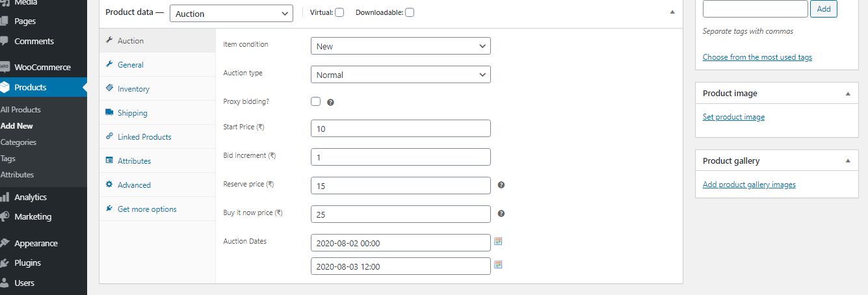The width and height of the screenshot is (868, 295).
Task: Expand the Item condition dropdown
Action: click(401, 46)
